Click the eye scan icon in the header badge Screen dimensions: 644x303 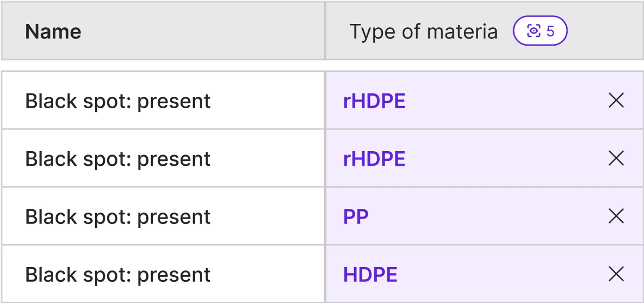[533, 31]
